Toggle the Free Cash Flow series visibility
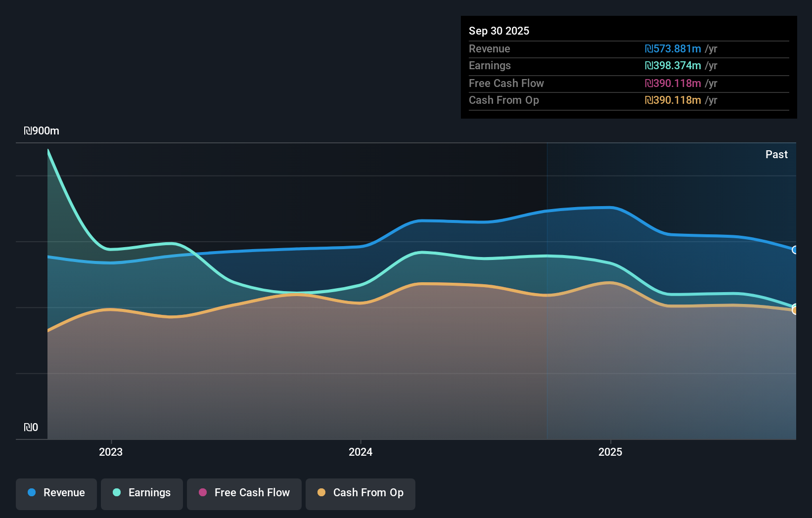 [x=244, y=493]
